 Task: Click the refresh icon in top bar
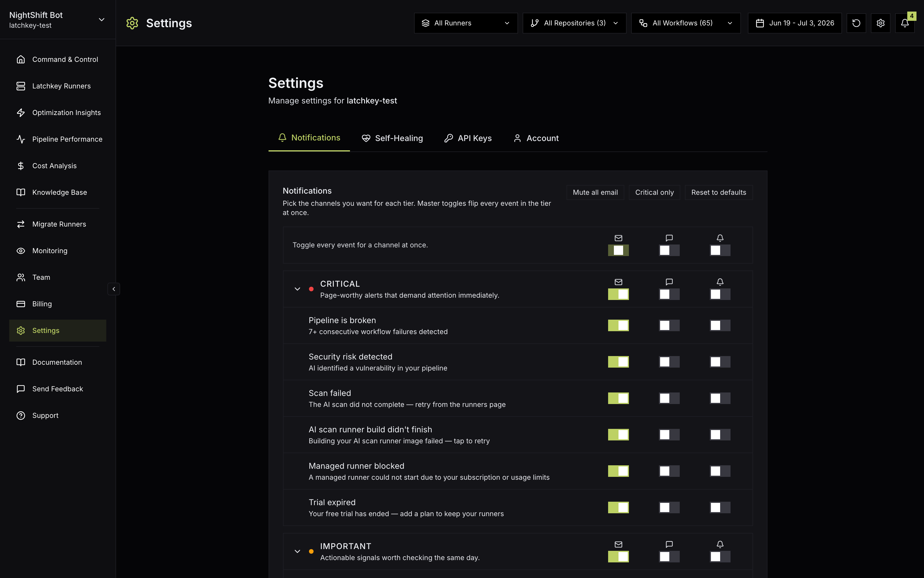coord(856,23)
